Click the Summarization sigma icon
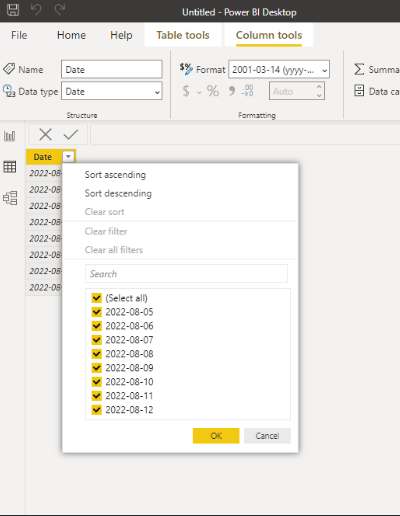This screenshot has width=400, height=516. pos(359,69)
